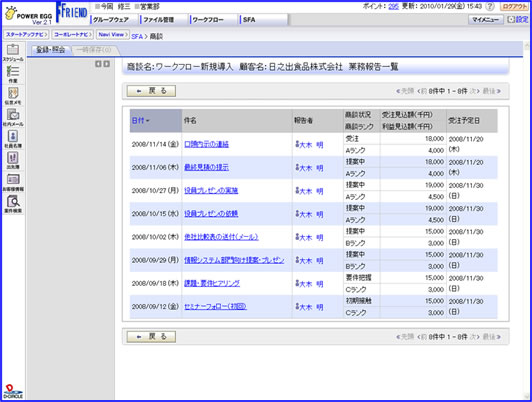The image size is (532, 402).
Task: Click the POWER EGG logo
Action: 28,15
